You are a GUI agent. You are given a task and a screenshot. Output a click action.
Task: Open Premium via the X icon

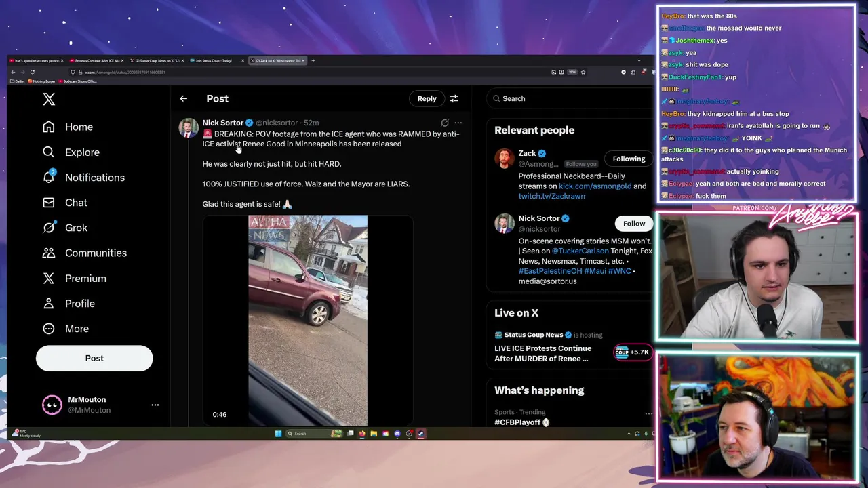click(x=48, y=278)
